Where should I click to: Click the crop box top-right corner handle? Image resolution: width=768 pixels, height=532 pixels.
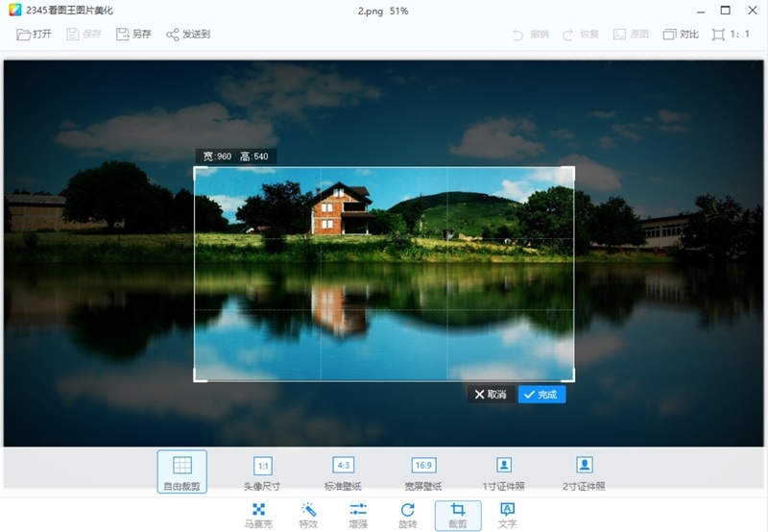pyautogui.click(x=572, y=169)
